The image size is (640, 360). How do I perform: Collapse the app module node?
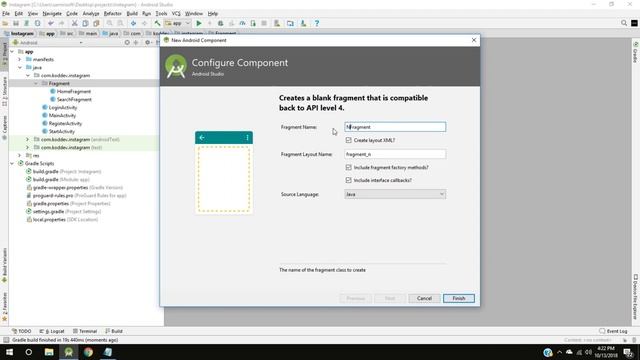pyautogui.click(x=12, y=52)
